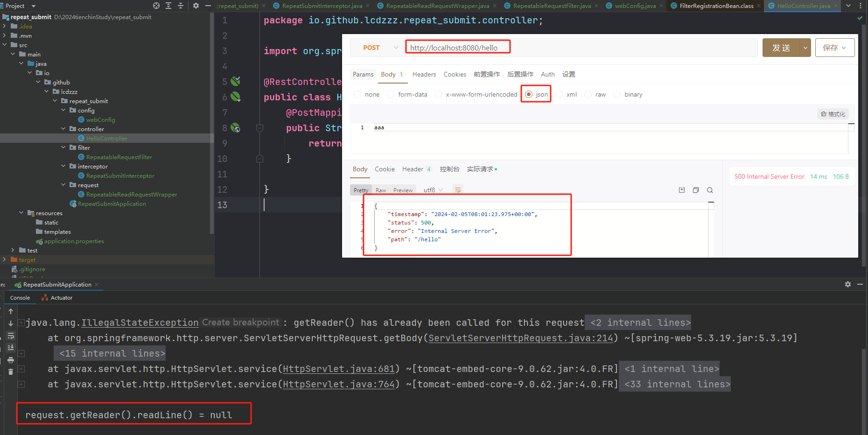Collapse the controller folder in tree
The height and width of the screenshot is (435, 868).
(63, 129)
